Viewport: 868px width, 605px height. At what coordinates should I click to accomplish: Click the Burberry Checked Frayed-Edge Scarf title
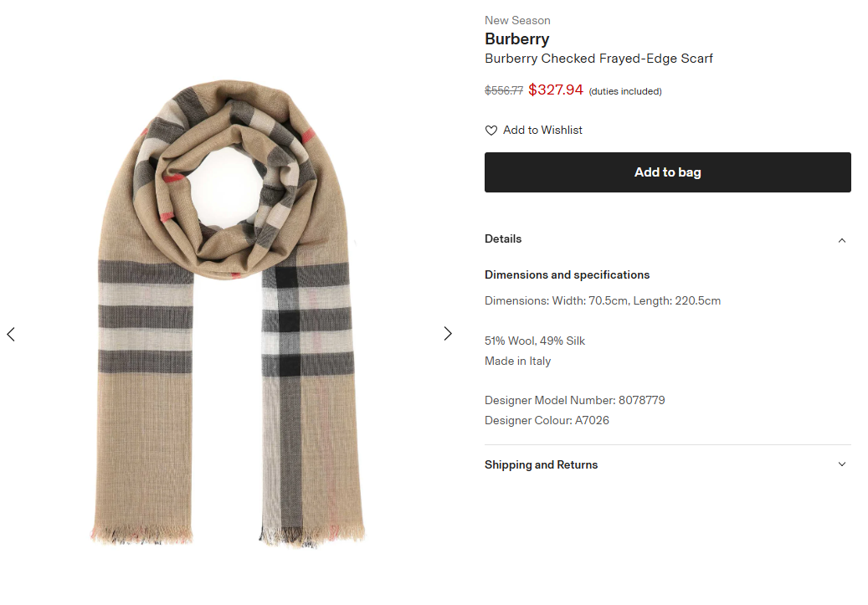[598, 59]
